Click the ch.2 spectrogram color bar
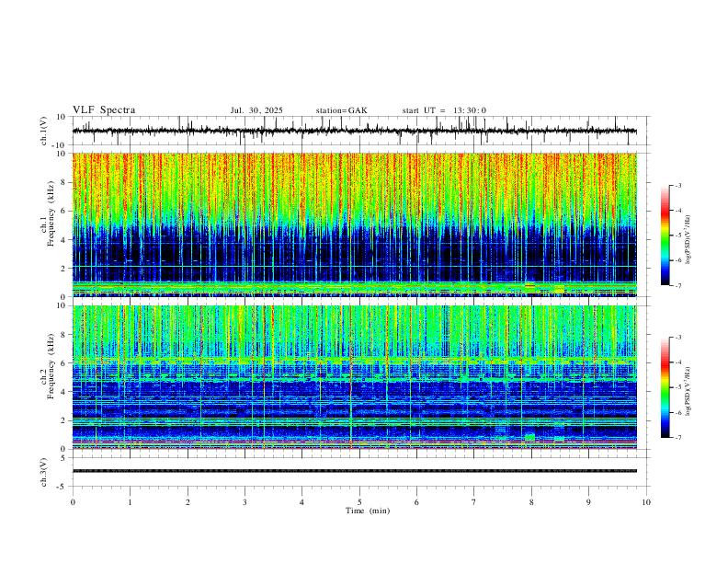Screen dimensions: 728x563 click(665, 387)
